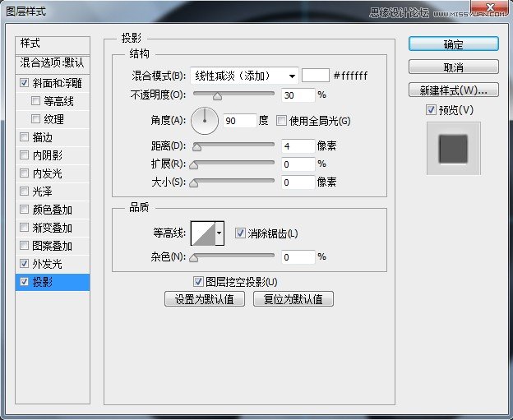
Task: Click the white shadow color swatch
Action: click(316, 76)
